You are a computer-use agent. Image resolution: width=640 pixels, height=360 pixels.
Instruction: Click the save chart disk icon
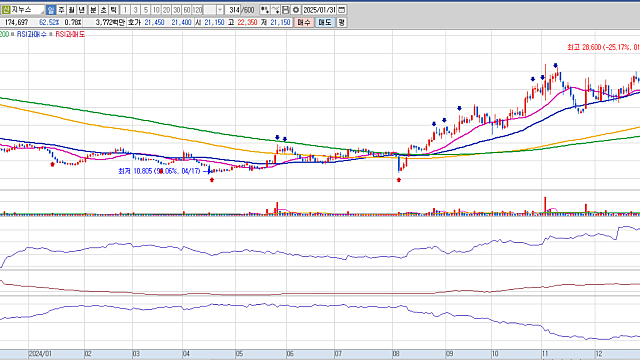coord(286,10)
